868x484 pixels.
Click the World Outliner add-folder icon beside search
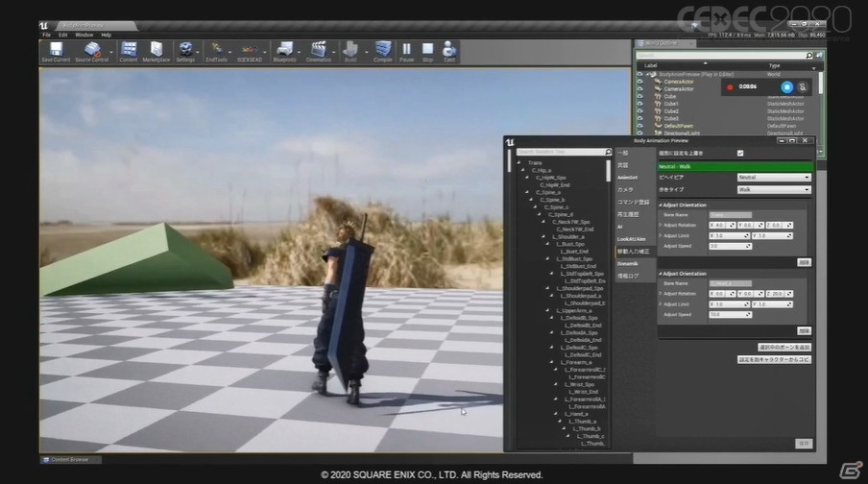click(x=819, y=56)
